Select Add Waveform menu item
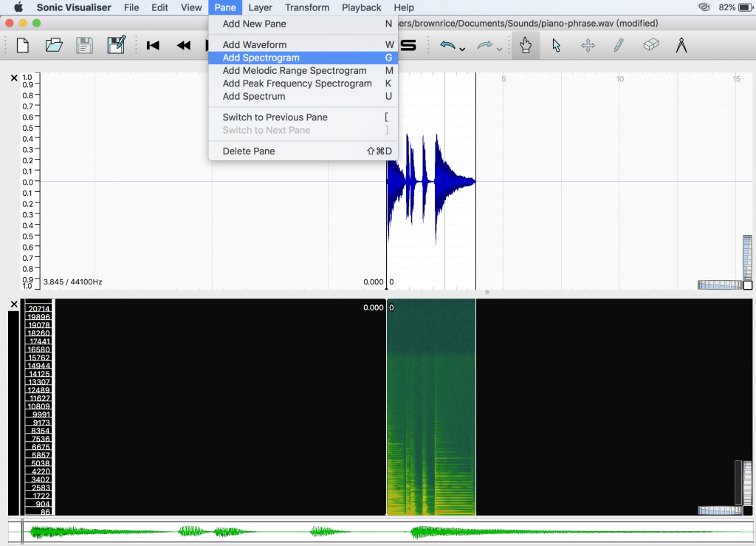The image size is (756, 546). [303, 45]
